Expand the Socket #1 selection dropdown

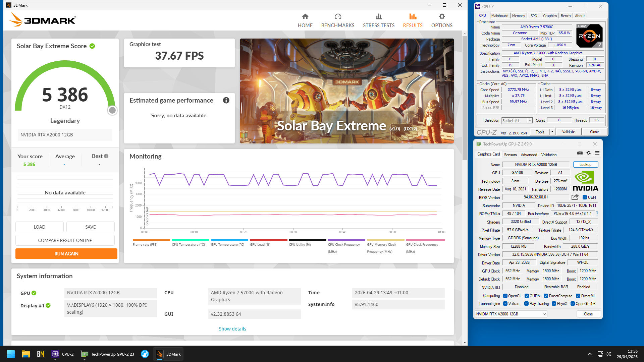(x=530, y=121)
